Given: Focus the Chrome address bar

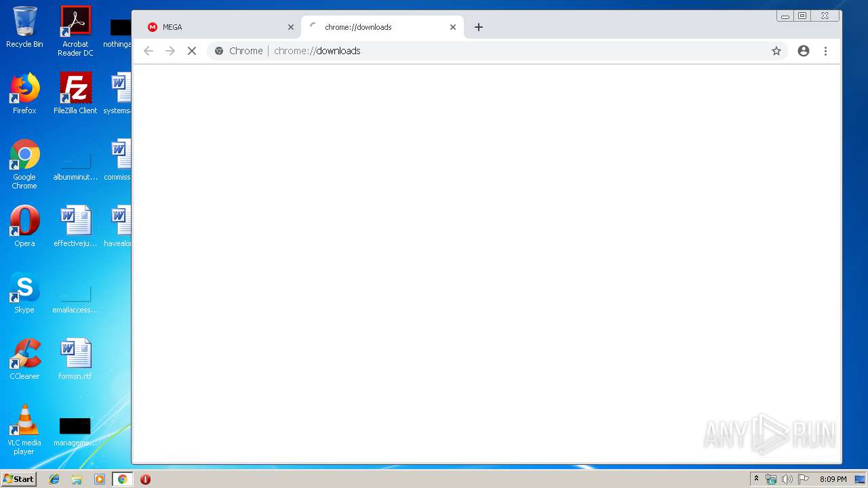Looking at the screenshot, I should point(497,51).
